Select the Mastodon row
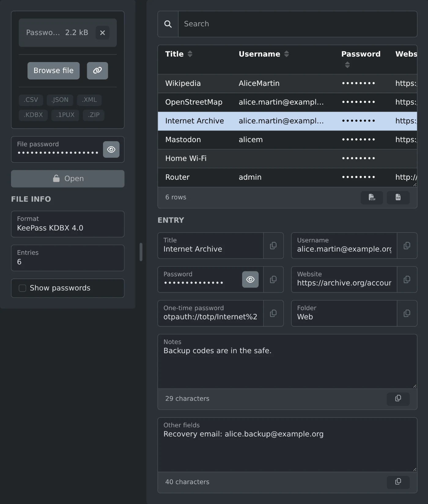The height and width of the screenshot is (504, 428). point(287,140)
